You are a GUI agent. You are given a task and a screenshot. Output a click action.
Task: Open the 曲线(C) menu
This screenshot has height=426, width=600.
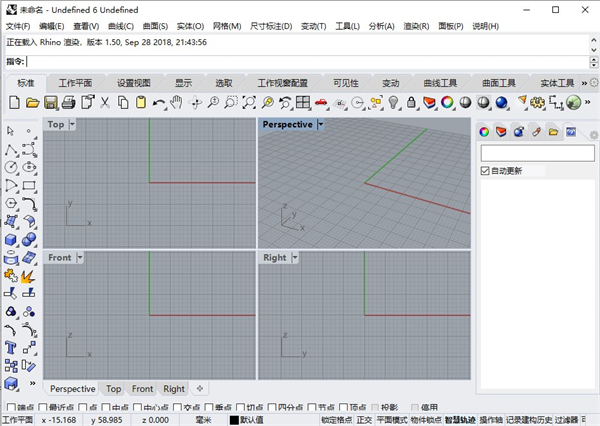coord(120,26)
